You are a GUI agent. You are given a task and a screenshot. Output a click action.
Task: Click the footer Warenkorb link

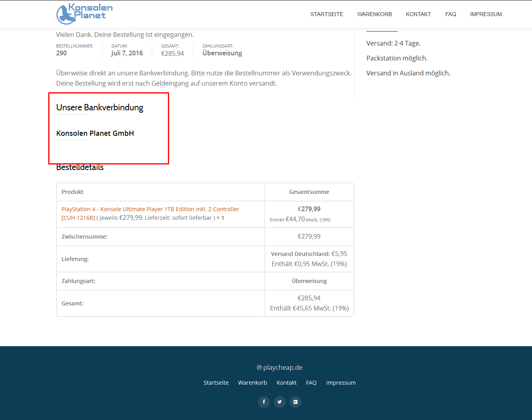(253, 383)
